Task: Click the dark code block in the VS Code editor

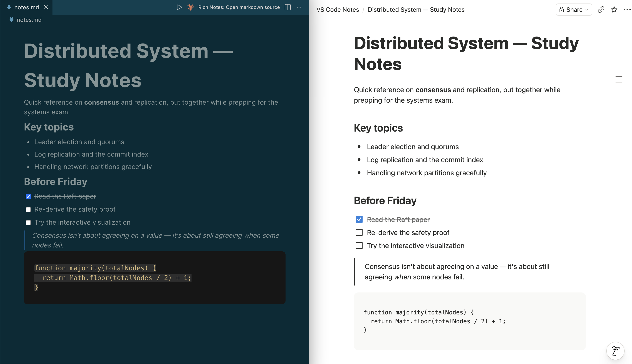Action: pyautogui.click(x=155, y=278)
